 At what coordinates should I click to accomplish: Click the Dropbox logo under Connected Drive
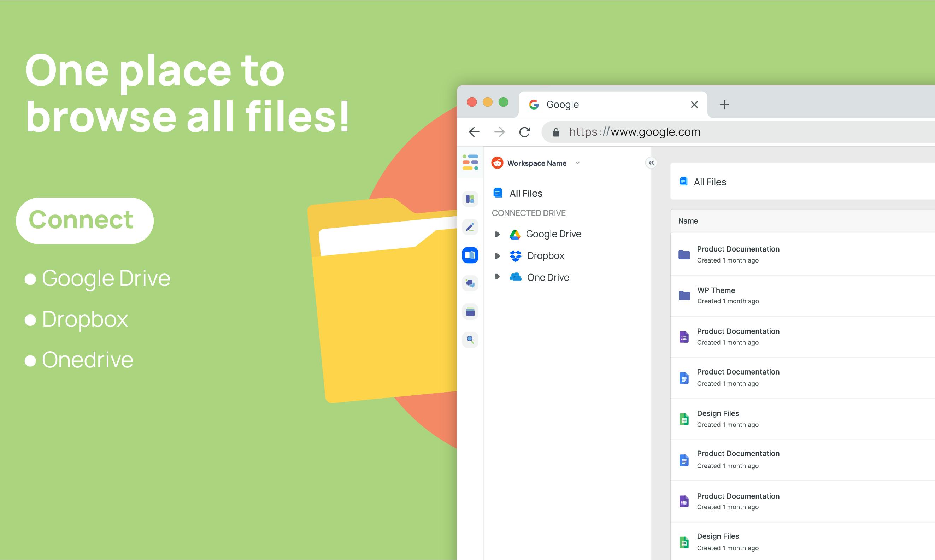click(x=516, y=256)
